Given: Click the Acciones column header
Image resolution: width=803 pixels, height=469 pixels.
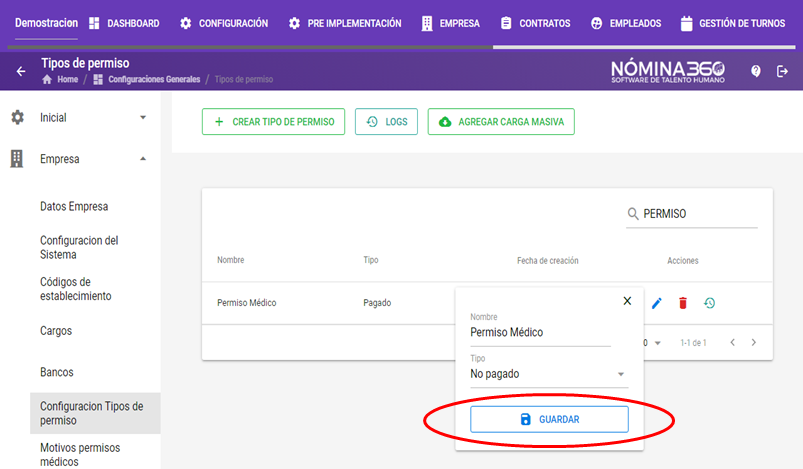Looking at the screenshot, I should (x=683, y=261).
